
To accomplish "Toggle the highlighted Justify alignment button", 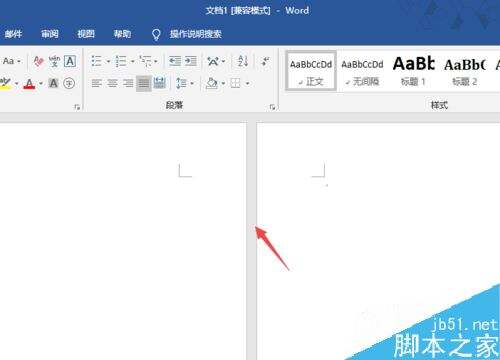I will tap(144, 83).
